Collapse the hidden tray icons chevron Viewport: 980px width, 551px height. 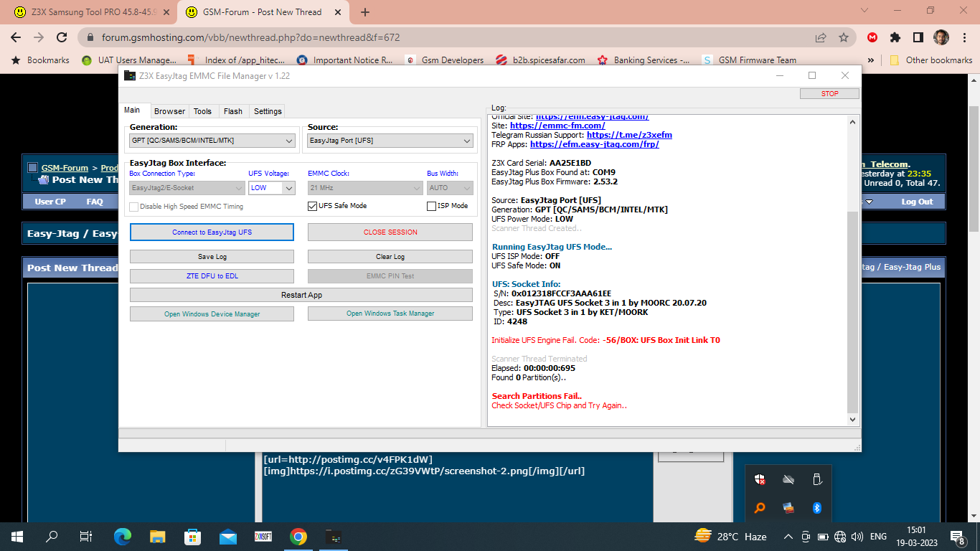788,536
